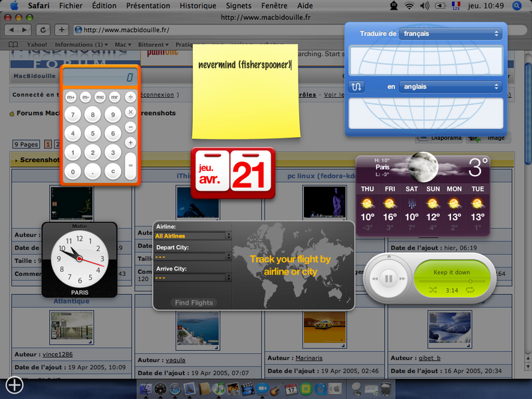Image resolution: width=532 pixels, height=399 pixels.
Task: Swap languages in the translation widget
Action: tap(356, 86)
